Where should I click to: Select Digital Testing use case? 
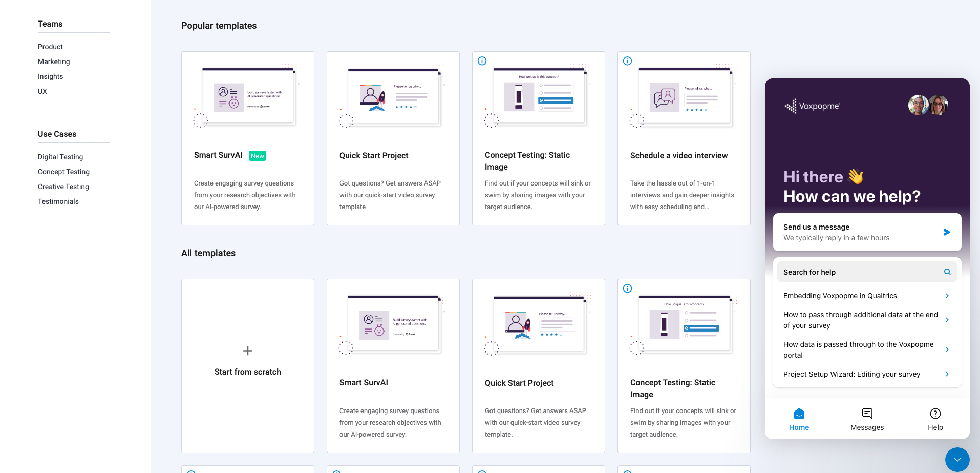(x=60, y=157)
